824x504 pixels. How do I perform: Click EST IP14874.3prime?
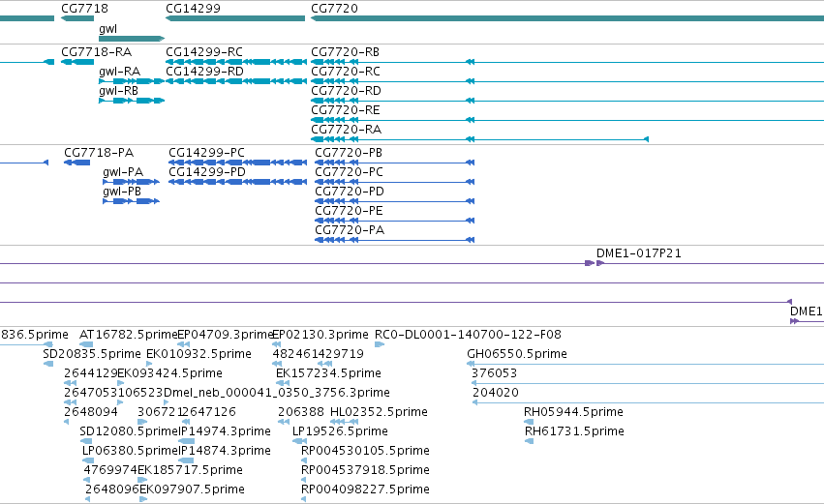(225, 451)
